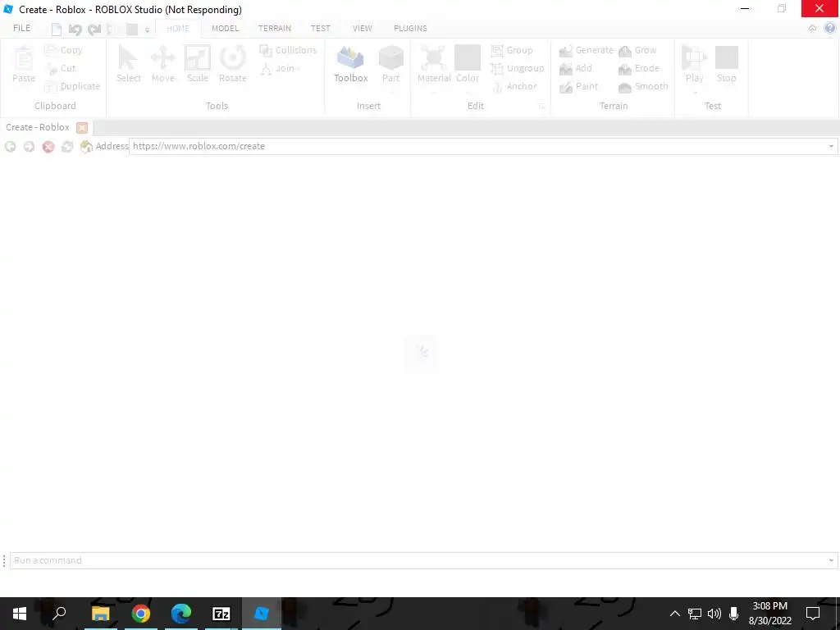Click the Paint terrain tool

click(x=578, y=86)
